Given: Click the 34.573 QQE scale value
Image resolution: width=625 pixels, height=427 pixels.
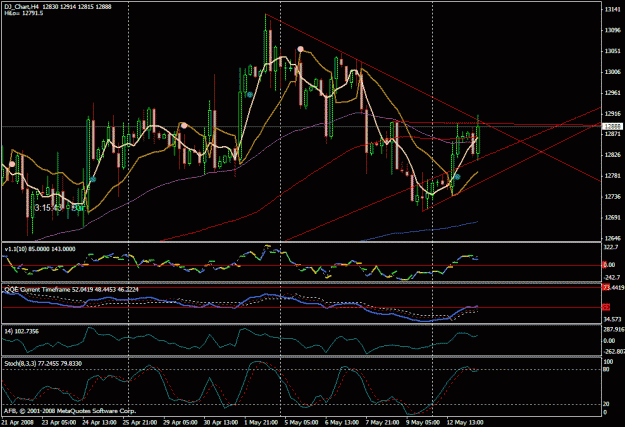Looking at the screenshot, I should [612, 319].
